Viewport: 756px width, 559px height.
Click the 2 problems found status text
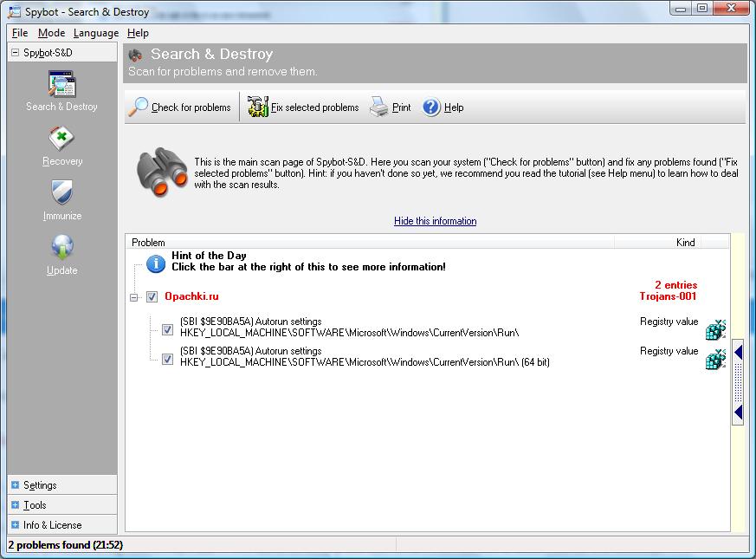point(66,545)
